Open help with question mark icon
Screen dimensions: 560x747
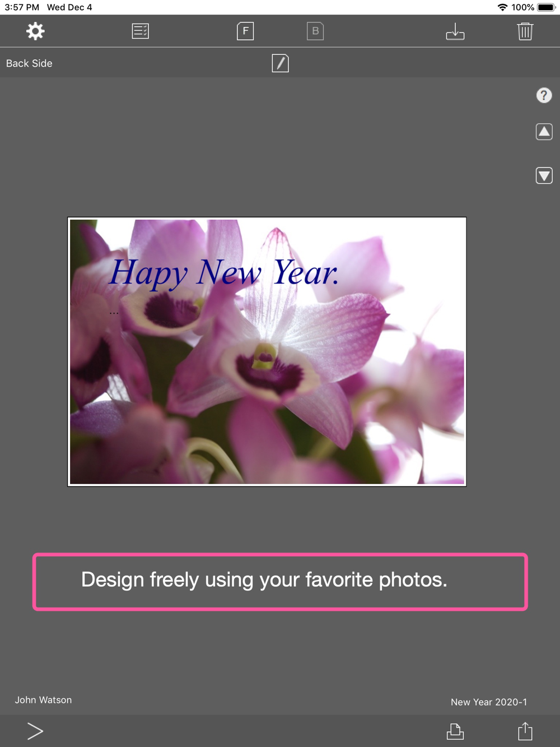coord(544,95)
